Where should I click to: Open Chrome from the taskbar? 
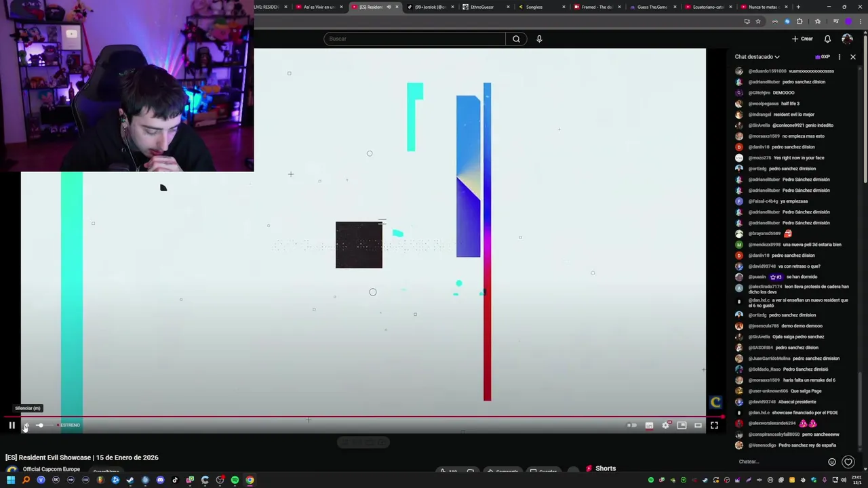click(x=250, y=480)
